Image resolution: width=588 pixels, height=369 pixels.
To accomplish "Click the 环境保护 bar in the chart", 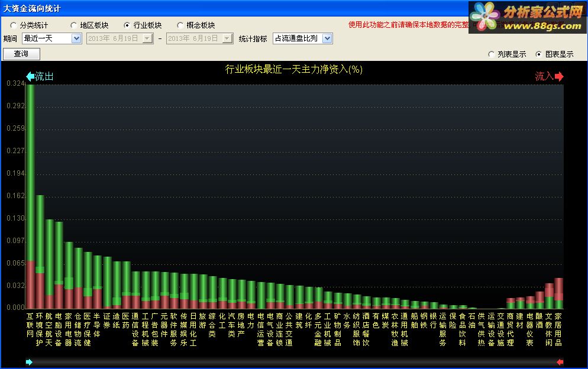I will pos(40,252).
